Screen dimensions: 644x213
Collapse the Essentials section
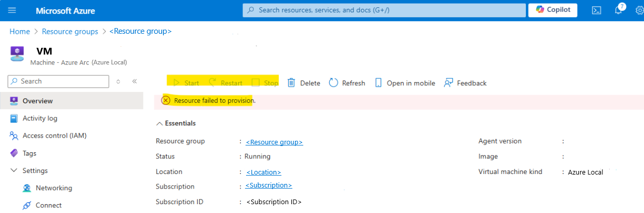(x=159, y=124)
